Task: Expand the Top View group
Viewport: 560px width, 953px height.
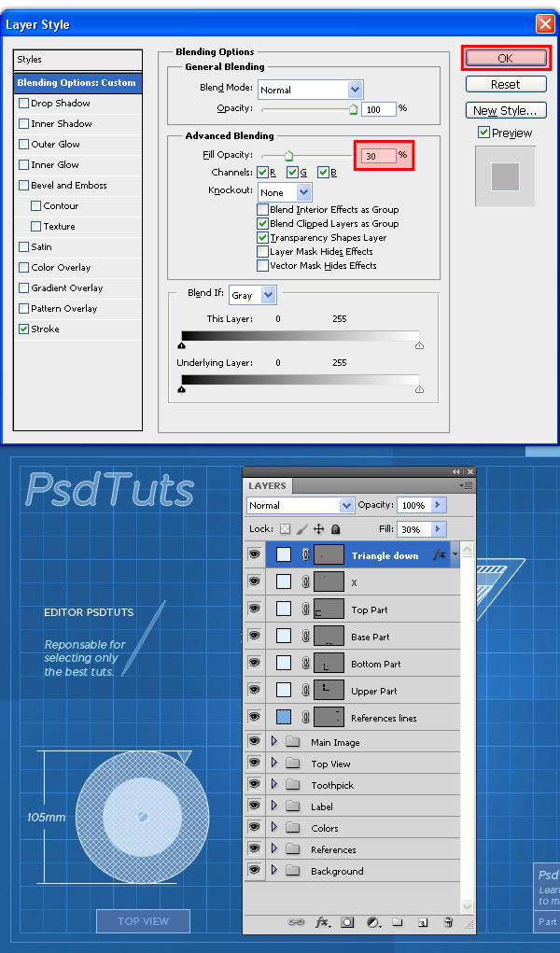Action: [x=274, y=763]
